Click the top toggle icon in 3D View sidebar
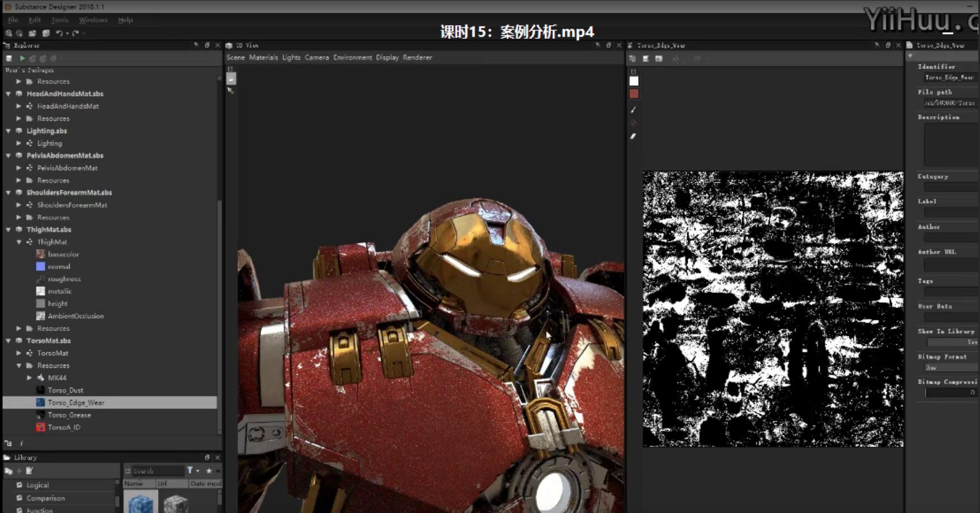Screen dimensions: 980x513 click(x=231, y=69)
